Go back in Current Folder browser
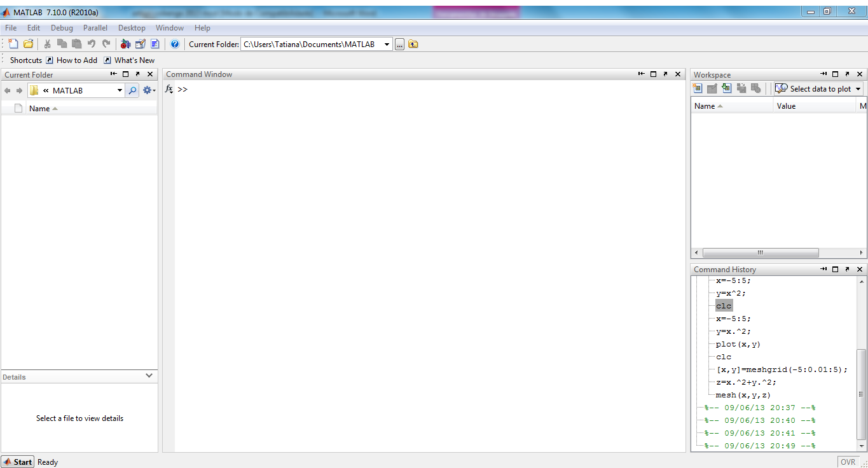The height and width of the screenshot is (468, 868). click(8, 91)
